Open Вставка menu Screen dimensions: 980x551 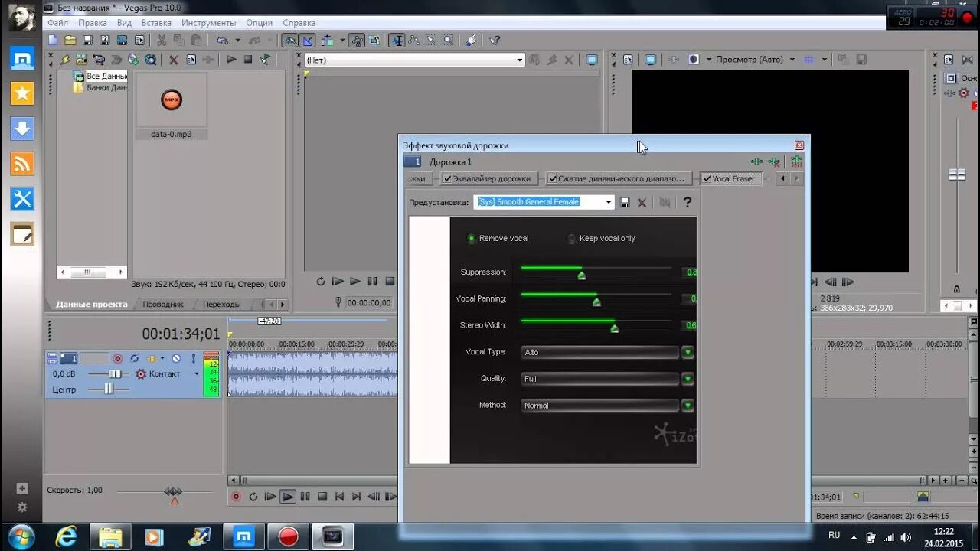[x=156, y=23]
